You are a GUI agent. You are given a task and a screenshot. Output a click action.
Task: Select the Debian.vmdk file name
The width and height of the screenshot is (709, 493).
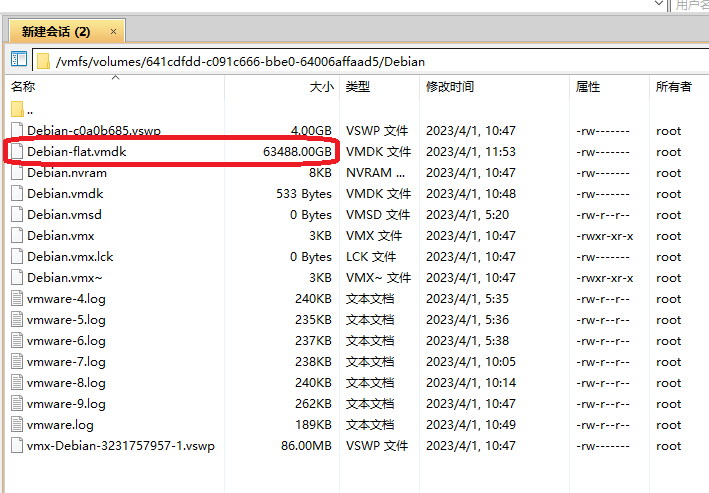(x=65, y=194)
